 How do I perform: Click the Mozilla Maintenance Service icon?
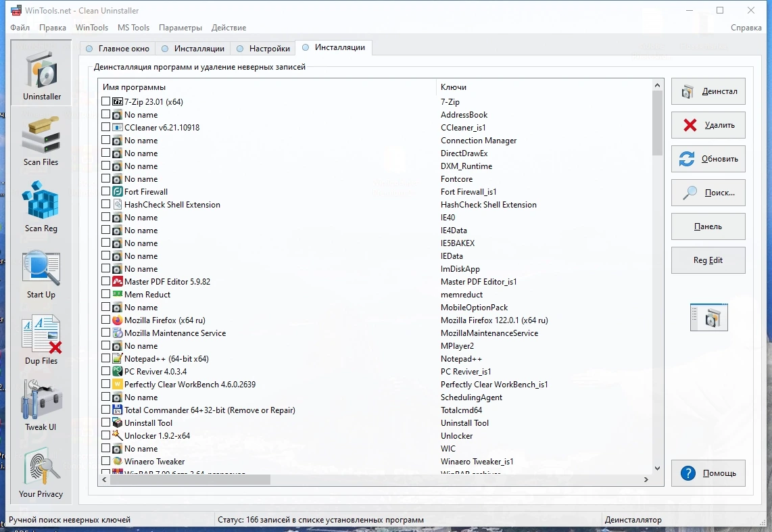click(117, 333)
